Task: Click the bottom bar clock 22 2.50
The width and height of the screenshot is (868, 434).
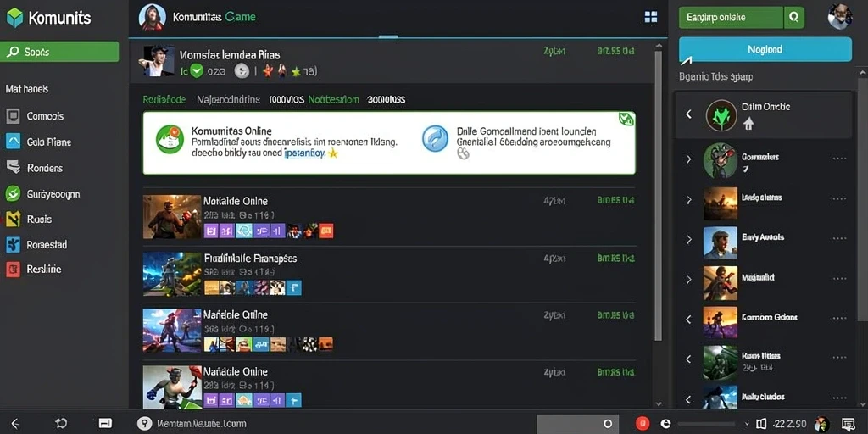Action: point(791,424)
